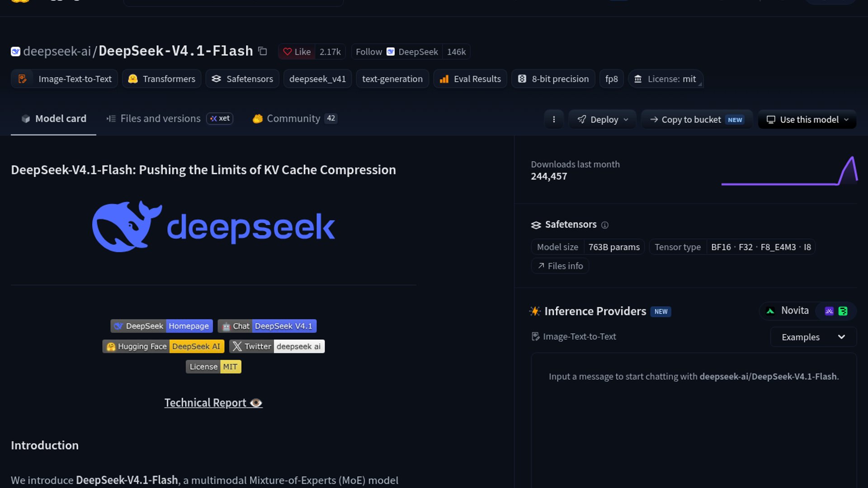Image resolution: width=868 pixels, height=488 pixels.
Task: Click the tensor type values BF16 F32 F8_E4M3 I8
Action: [761, 247]
